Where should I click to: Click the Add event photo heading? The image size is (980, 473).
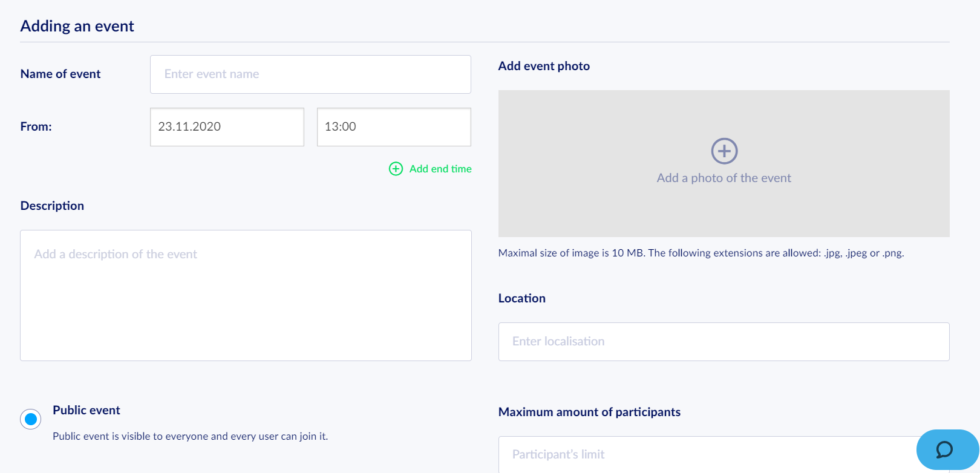(544, 66)
